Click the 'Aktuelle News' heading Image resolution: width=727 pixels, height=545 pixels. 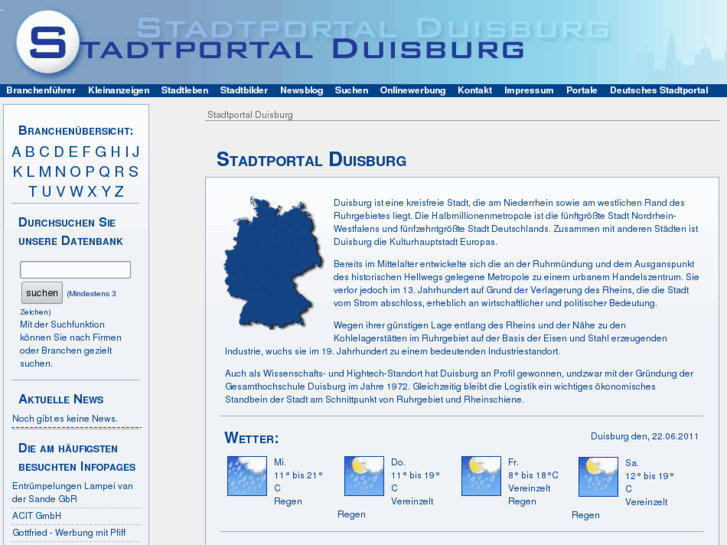pyautogui.click(x=61, y=399)
